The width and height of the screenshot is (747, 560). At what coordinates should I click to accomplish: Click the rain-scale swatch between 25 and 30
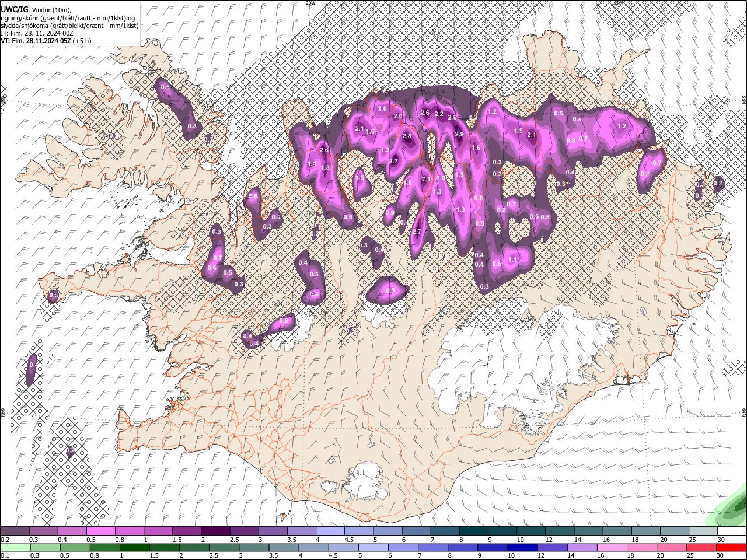[x=701, y=547]
